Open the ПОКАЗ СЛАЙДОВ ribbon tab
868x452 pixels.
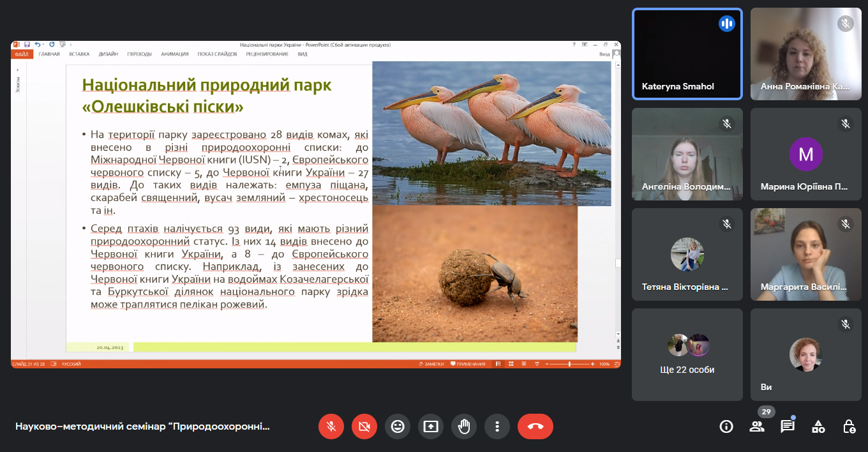pos(217,54)
